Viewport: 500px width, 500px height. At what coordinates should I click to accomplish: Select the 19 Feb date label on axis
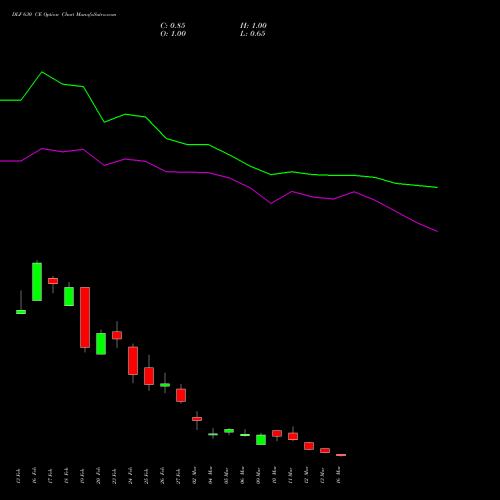pyautogui.click(x=82, y=475)
